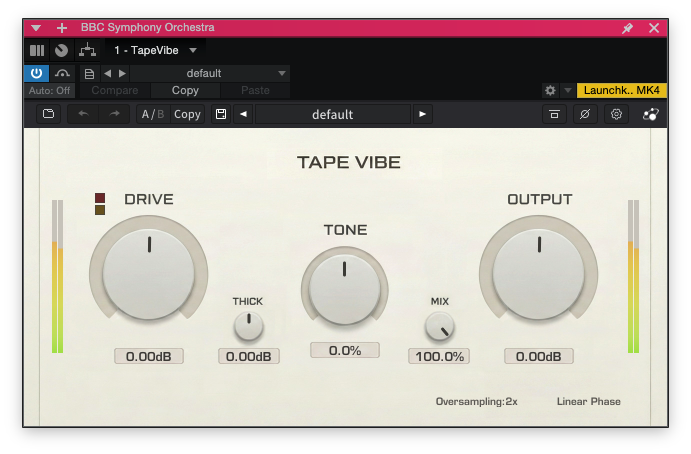Screen dimensions: 691x454
Task: Click the DRIVE 0.00dB value field
Action: [x=149, y=356]
